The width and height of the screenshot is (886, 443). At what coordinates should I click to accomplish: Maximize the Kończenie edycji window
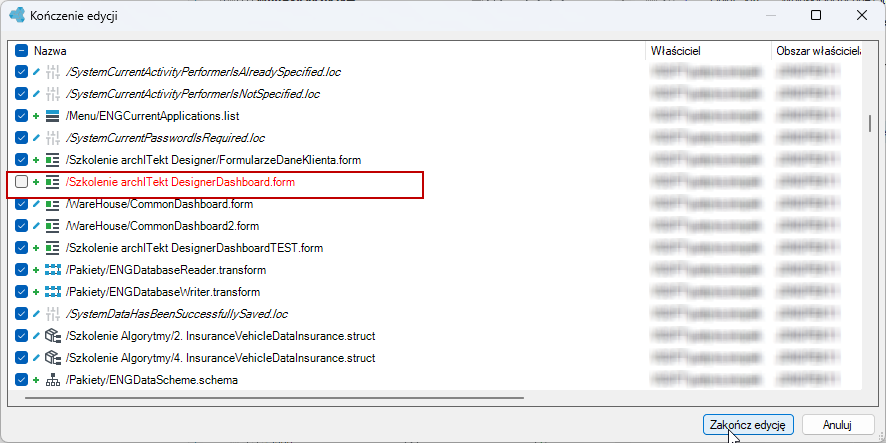[815, 16]
